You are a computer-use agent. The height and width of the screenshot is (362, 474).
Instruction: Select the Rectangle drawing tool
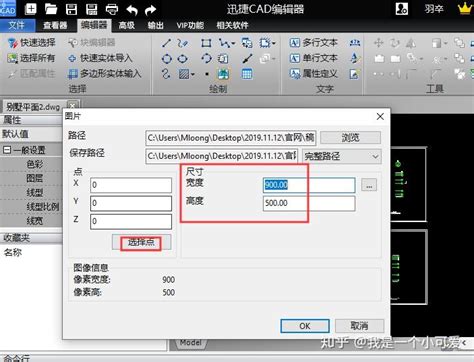click(206, 43)
